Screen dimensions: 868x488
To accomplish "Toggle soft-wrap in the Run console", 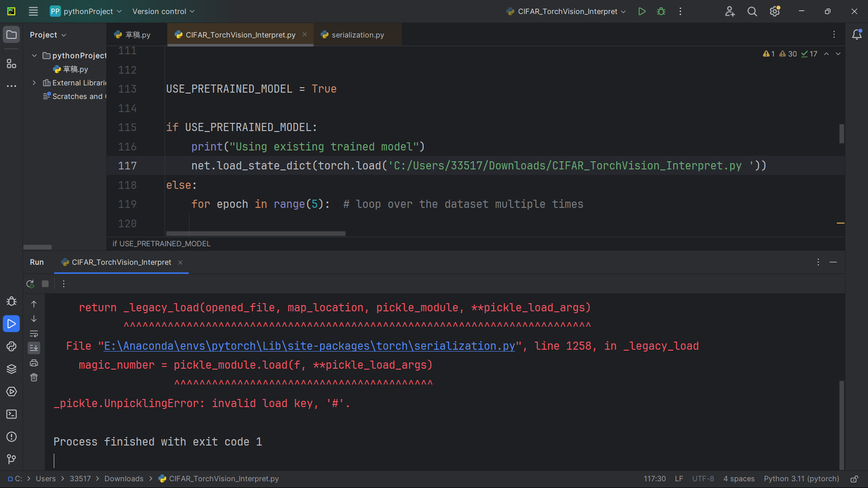I will 34,333.
